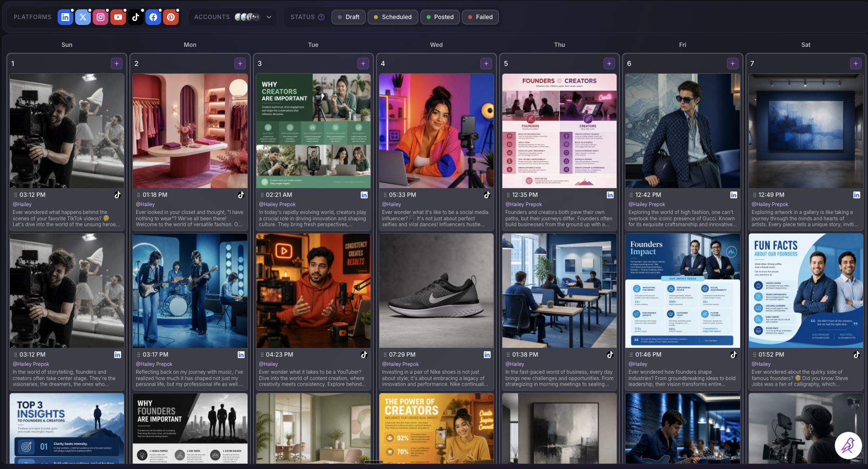Click LinkedIn icon on the 07:29 PM post
This screenshot has height=469, width=868.
click(487, 355)
